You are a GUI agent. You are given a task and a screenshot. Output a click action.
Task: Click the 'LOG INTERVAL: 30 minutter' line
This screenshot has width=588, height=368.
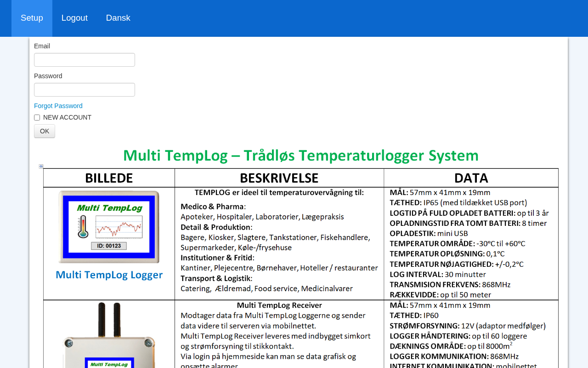[x=438, y=275]
